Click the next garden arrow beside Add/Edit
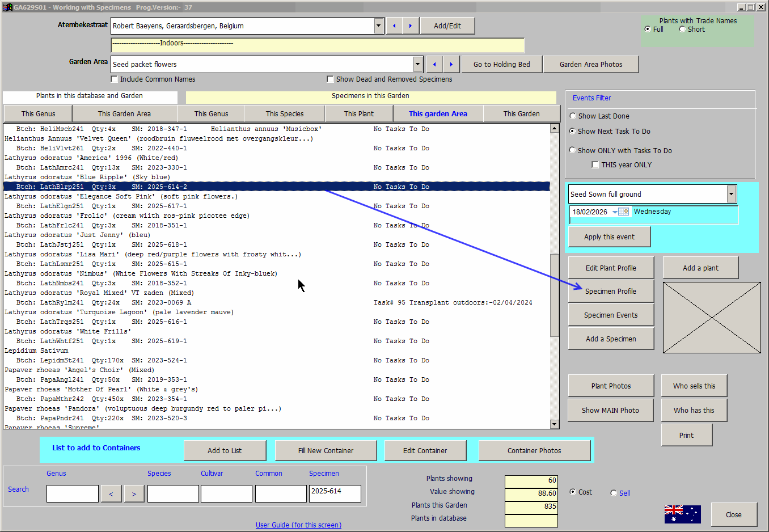Image resolution: width=769 pixels, height=532 pixels. tap(411, 26)
